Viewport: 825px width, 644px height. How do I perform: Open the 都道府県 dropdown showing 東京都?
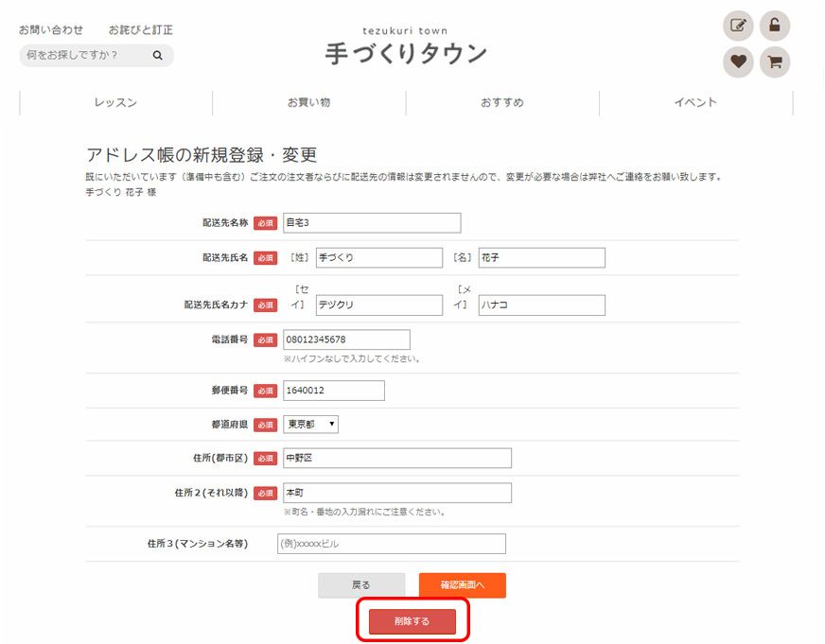310,425
